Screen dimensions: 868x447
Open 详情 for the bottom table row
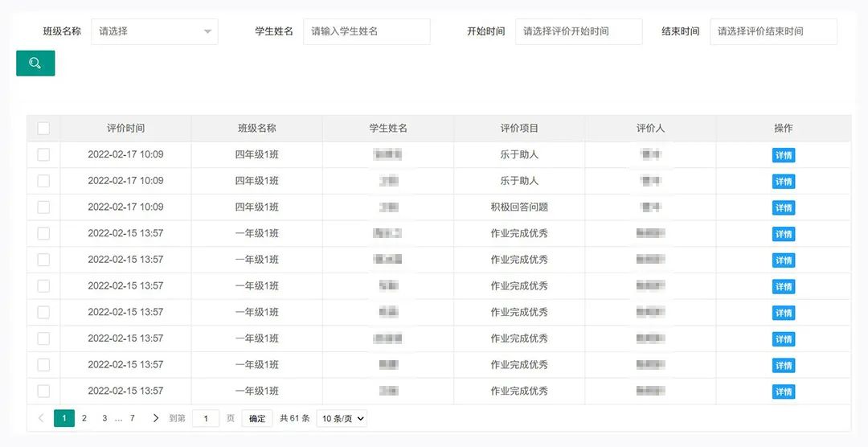(x=784, y=392)
